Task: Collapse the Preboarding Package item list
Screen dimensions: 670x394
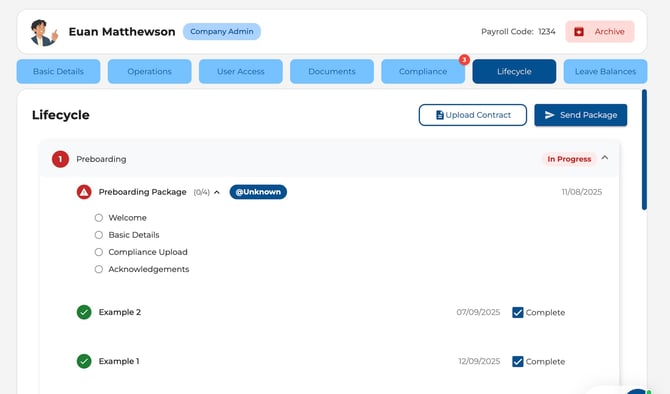Action: tap(217, 192)
